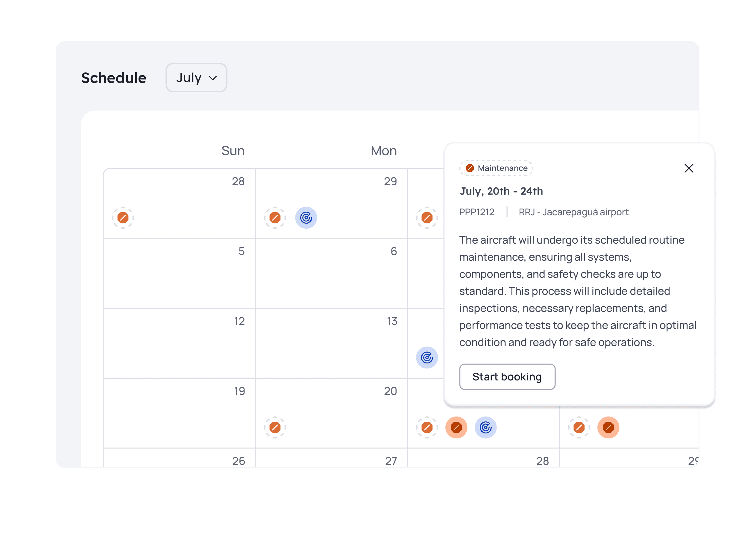Select the Sunday 5 calendar cell

[179, 274]
